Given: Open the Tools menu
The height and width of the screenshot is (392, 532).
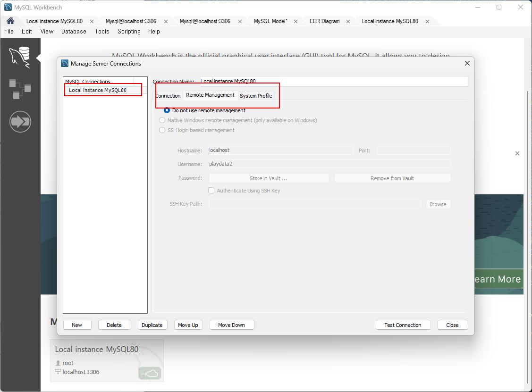Looking at the screenshot, I should click(102, 31).
